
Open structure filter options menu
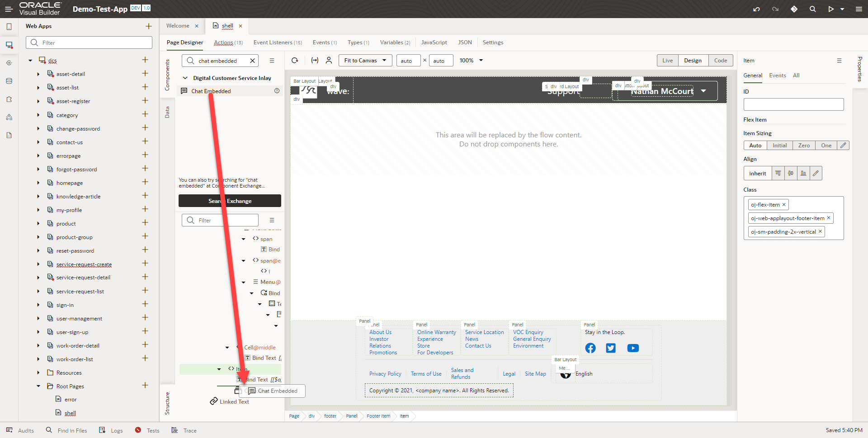pyautogui.click(x=272, y=220)
